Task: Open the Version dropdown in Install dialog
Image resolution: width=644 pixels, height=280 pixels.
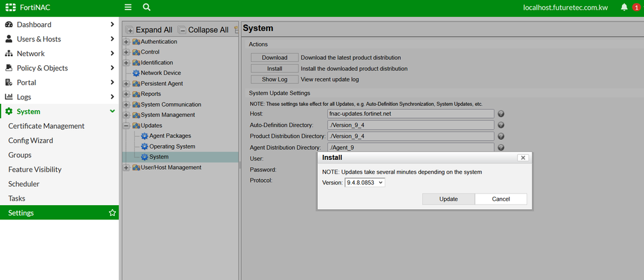Action: pyautogui.click(x=365, y=183)
